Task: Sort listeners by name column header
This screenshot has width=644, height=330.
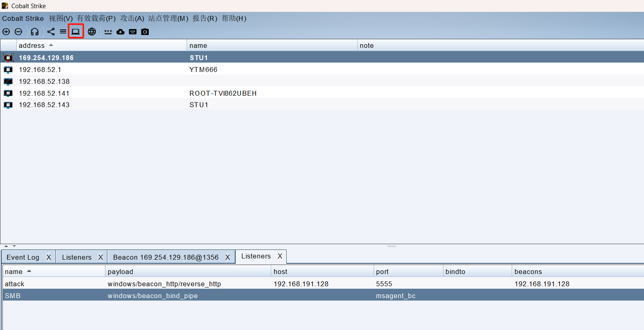Action: click(x=54, y=272)
